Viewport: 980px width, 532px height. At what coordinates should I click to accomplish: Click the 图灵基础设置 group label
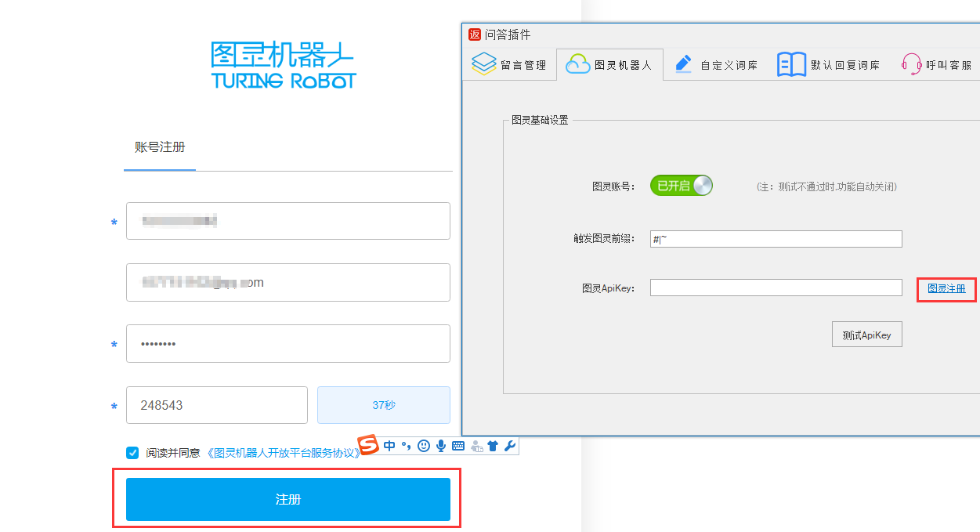[540, 120]
